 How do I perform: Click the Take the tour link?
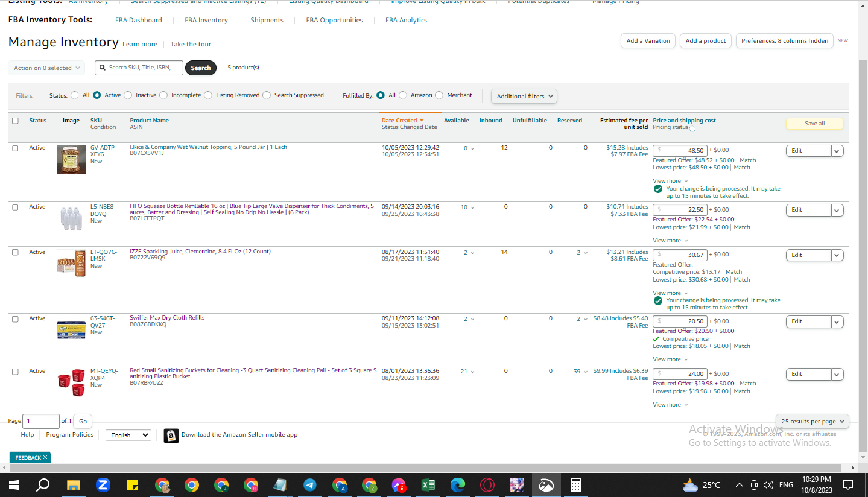(191, 44)
